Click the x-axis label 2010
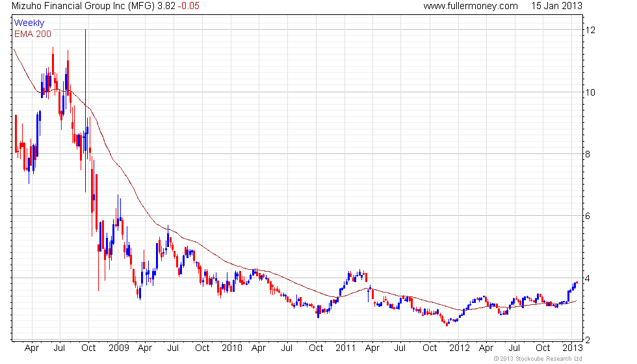The image size is (637, 364). tap(232, 348)
